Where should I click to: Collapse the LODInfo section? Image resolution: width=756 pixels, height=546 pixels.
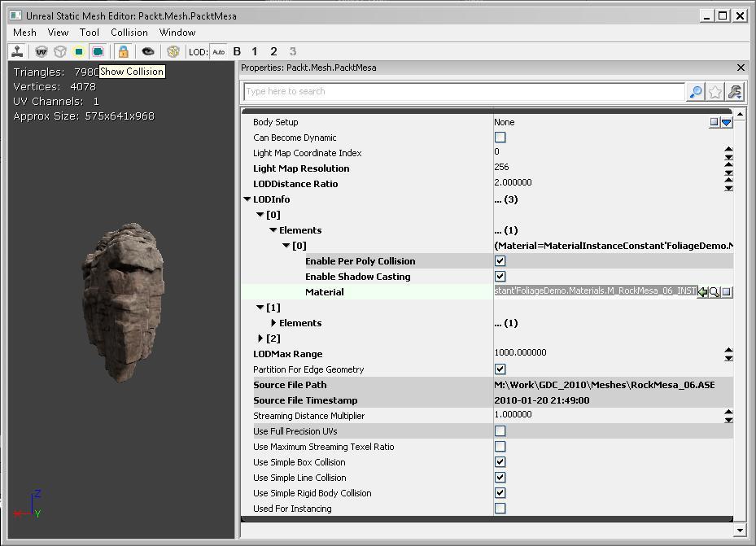pos(247,199)
